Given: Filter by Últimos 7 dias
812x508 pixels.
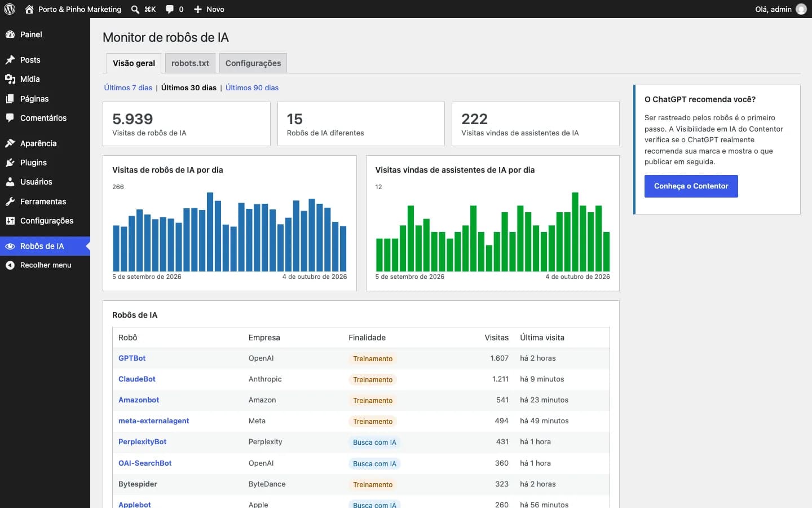Looking at the screenshot, I should point(128,87).
